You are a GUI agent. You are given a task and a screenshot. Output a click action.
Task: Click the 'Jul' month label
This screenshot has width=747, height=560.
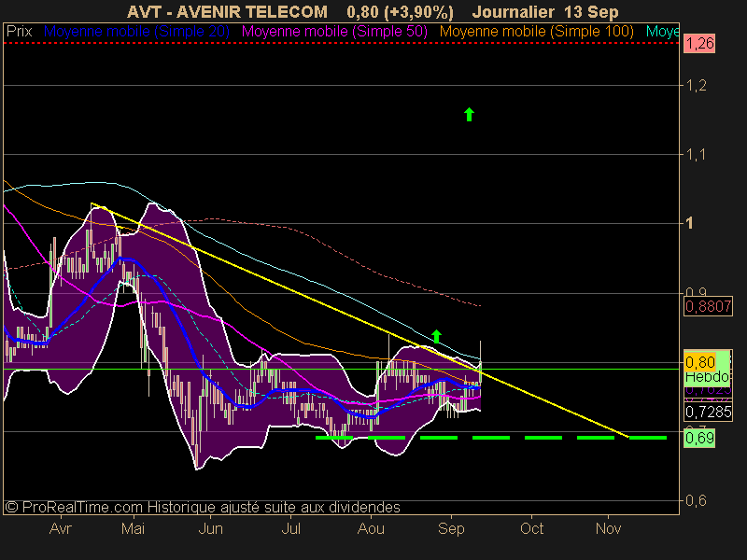pyautogui.click(x=291, y=528)
